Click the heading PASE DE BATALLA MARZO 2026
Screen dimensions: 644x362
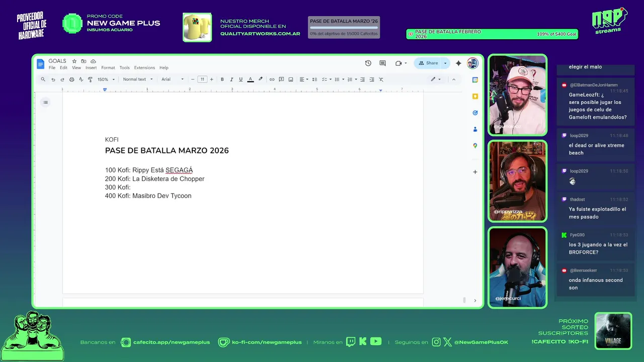coord(167,150)
